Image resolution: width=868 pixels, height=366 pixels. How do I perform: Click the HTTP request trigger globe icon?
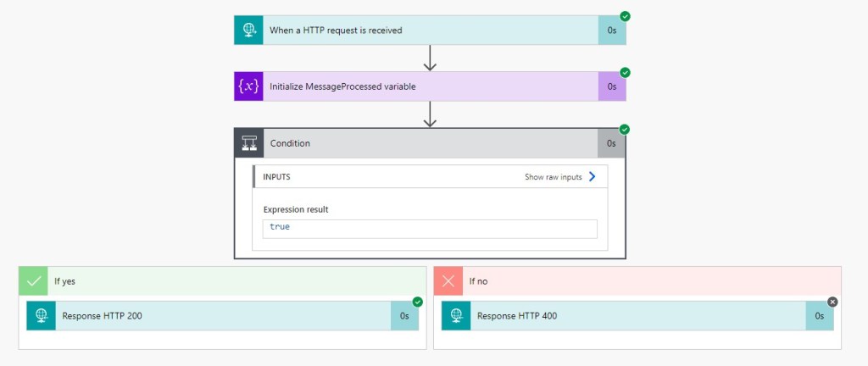[248, 30]
